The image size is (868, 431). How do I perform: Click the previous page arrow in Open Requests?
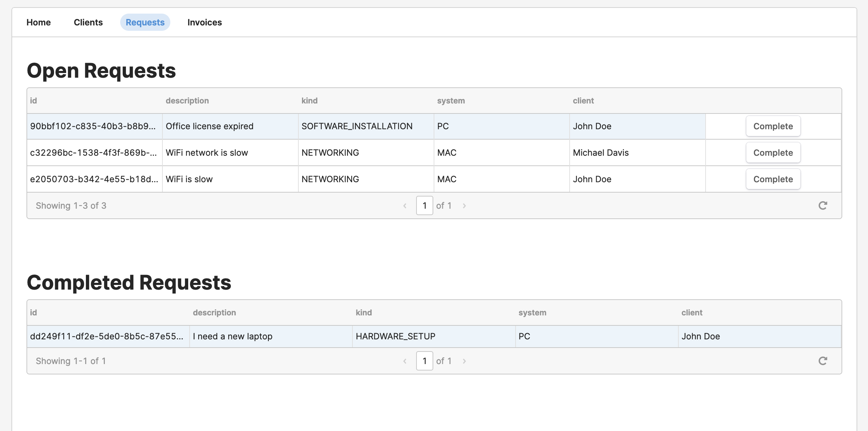[404, 206]
